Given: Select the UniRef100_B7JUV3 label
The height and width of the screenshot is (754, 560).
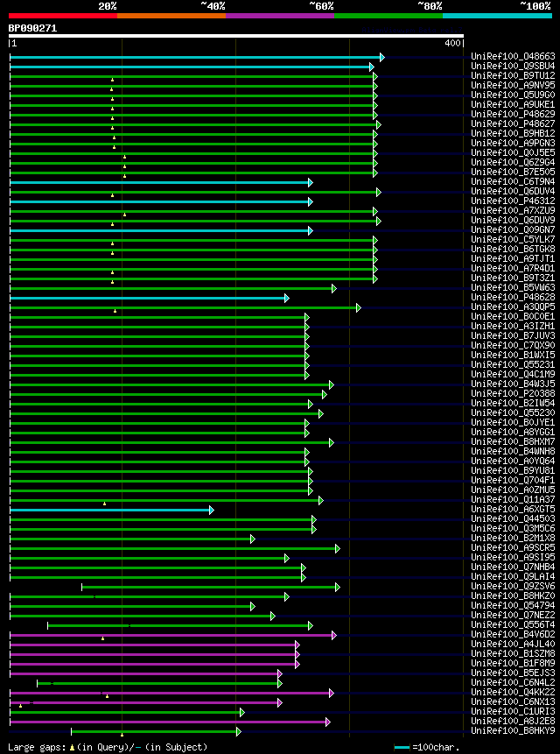Looking at the screenshot, I should [x=513, y=335].
